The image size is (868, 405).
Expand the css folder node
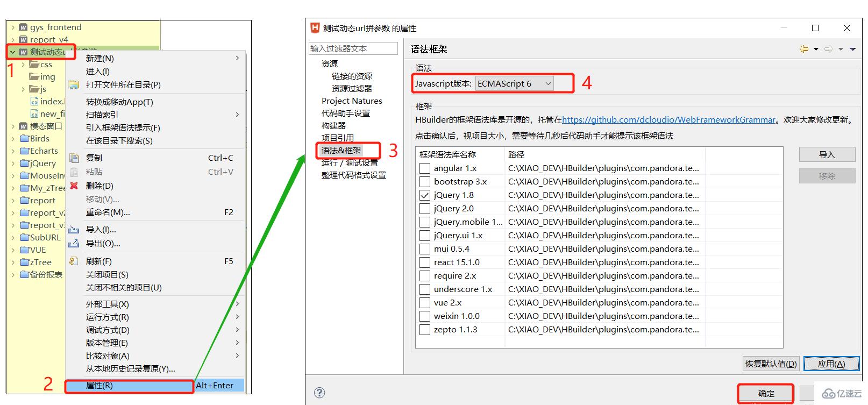pyautogui.click(x=23, y=65)
